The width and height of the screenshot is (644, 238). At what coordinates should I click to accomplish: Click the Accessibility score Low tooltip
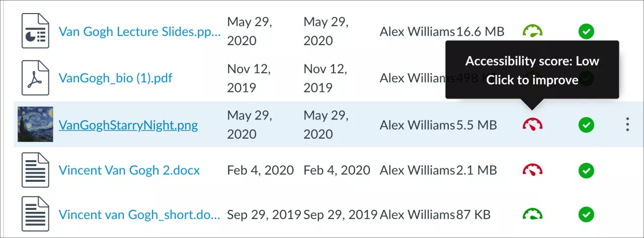pyautogui.click(x=532, y=70)
